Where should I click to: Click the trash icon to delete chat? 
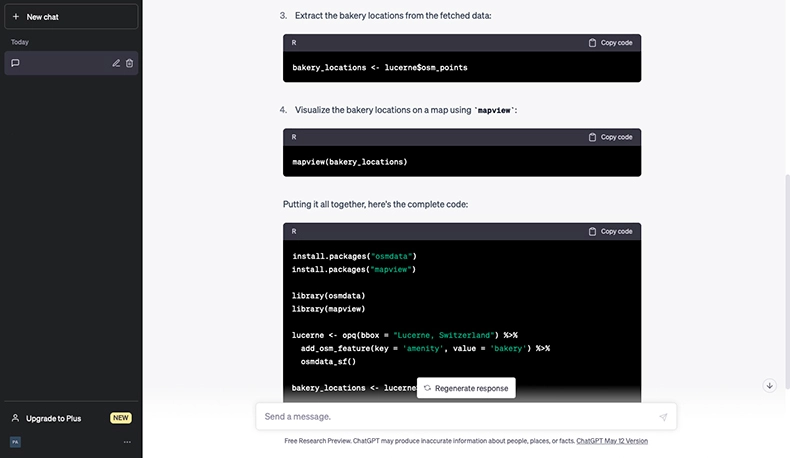(x=130, y=63)
